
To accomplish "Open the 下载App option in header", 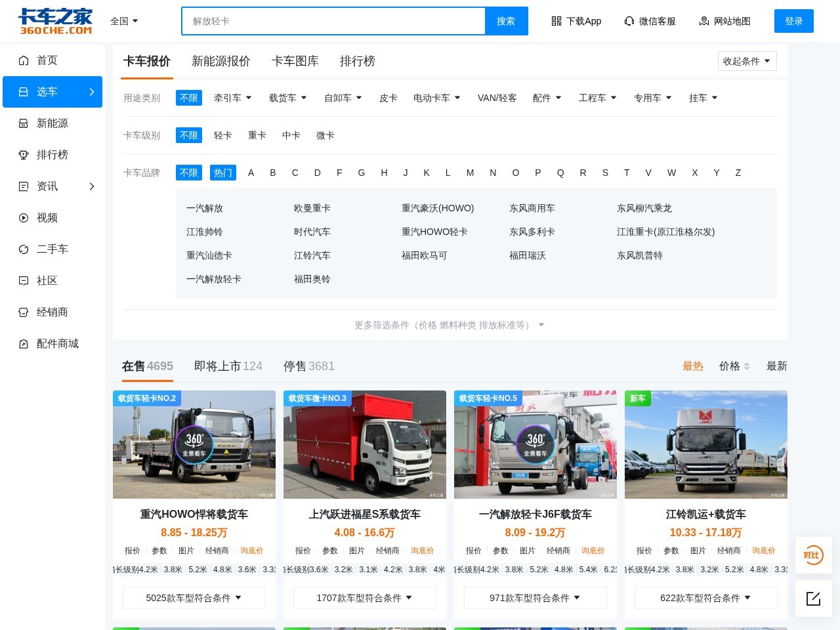I will [576, 21].
